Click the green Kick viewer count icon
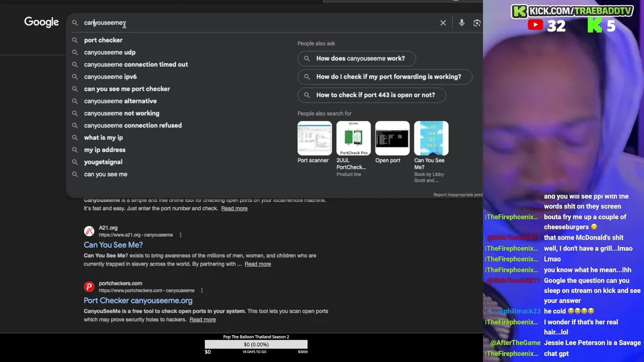Screen dimensions: 644x362 pyautogui.click(x=595, y=25)
